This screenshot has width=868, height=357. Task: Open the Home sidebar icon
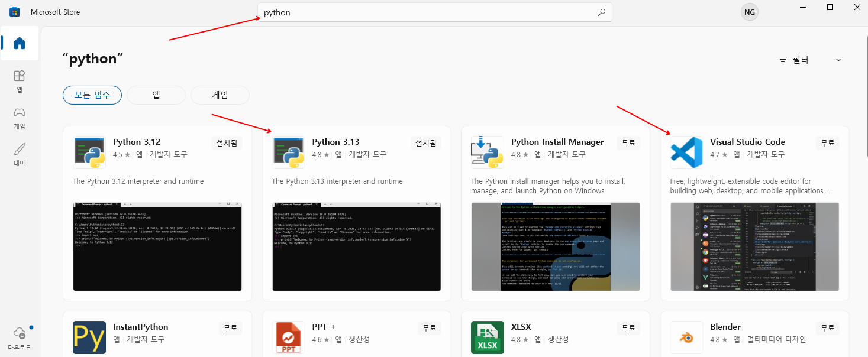click(x=20, y=43)
